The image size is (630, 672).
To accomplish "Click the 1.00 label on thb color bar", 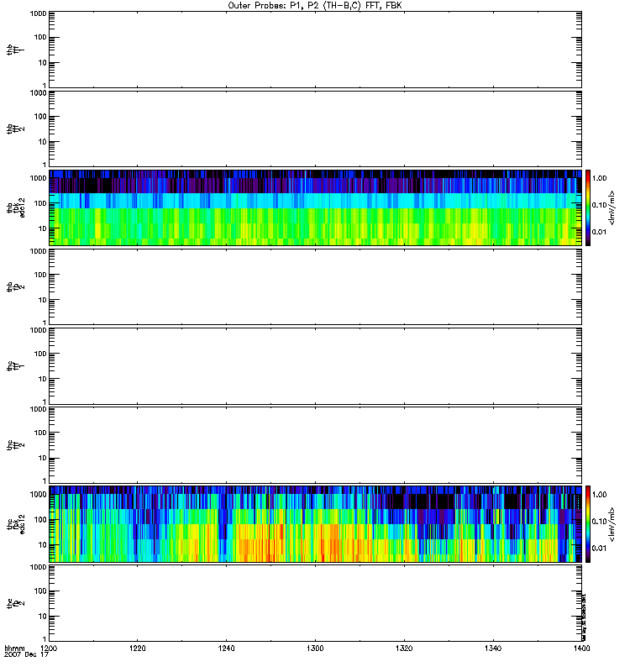I will (x=599, y=178).
